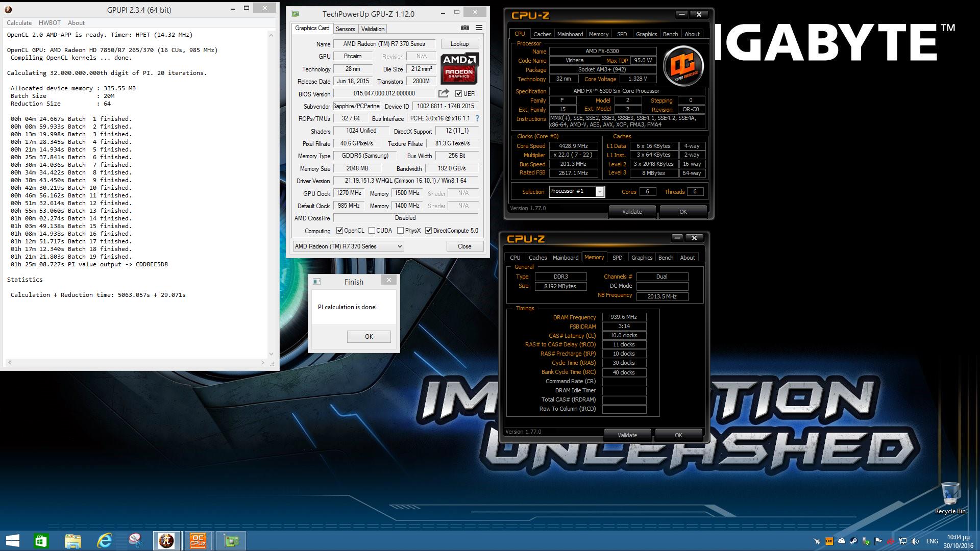Viewport: 980px width, 551px height.
Task: Click the OC Super Overclock badge logo
Action: click(x=683, y=66)
